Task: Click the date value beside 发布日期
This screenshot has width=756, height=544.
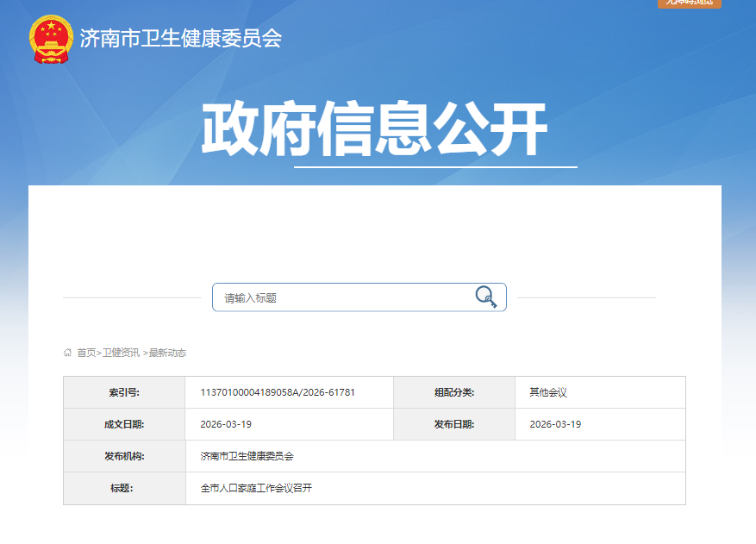Action: coord(555,424)
